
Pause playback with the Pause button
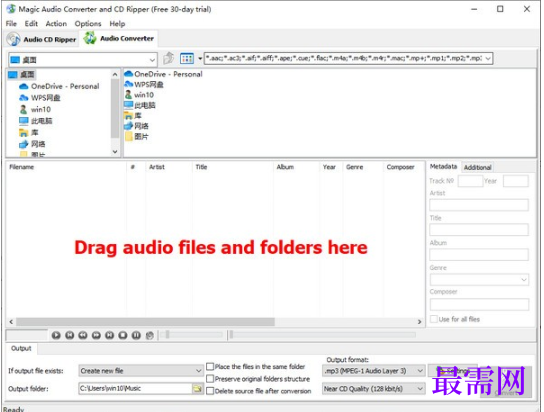point(136,335)
